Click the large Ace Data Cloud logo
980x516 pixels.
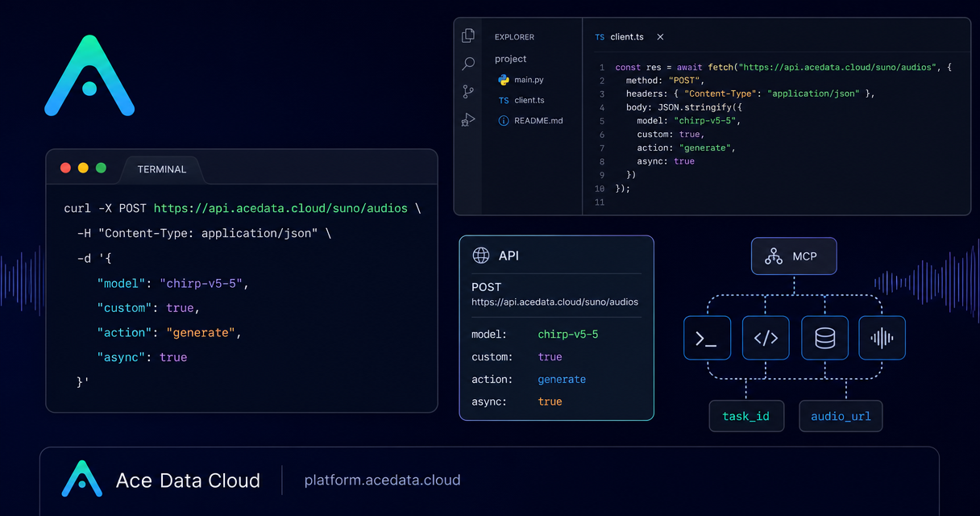(x=89, y=75)
